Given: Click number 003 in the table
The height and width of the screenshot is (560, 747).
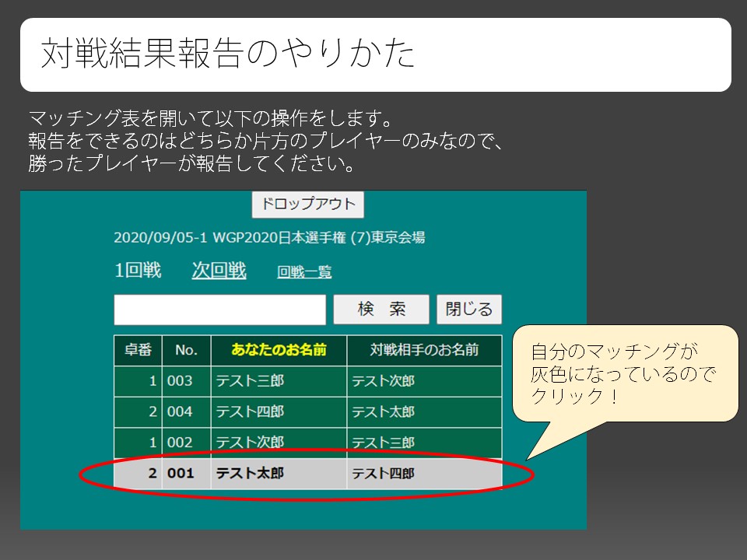Looking at the screenshot, I should coord(180,381).
